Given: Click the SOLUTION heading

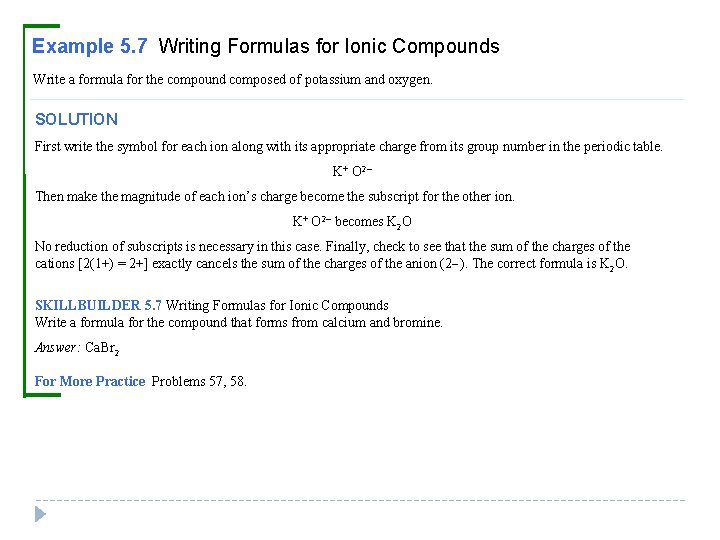Looking at the screenshot, I should pos(77,119).
